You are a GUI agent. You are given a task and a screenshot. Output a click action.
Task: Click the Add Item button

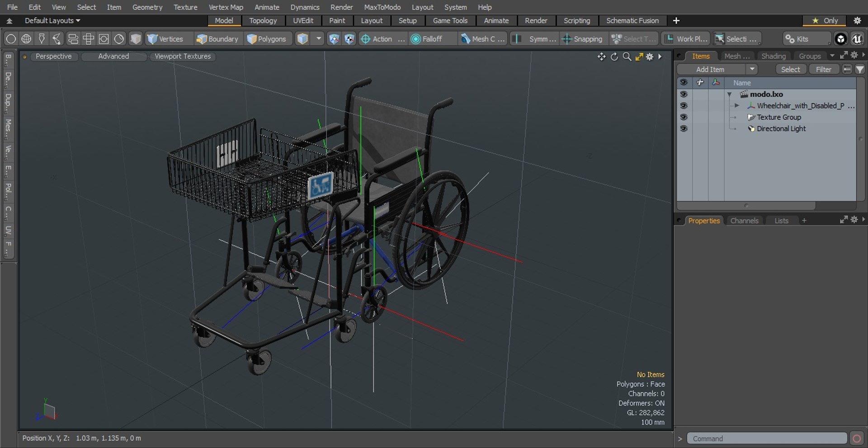710,69
